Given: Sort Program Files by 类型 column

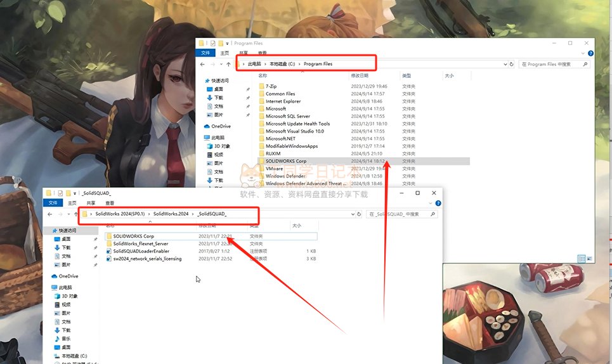Looking at the screenshot, I should click(x=407, y=75).
